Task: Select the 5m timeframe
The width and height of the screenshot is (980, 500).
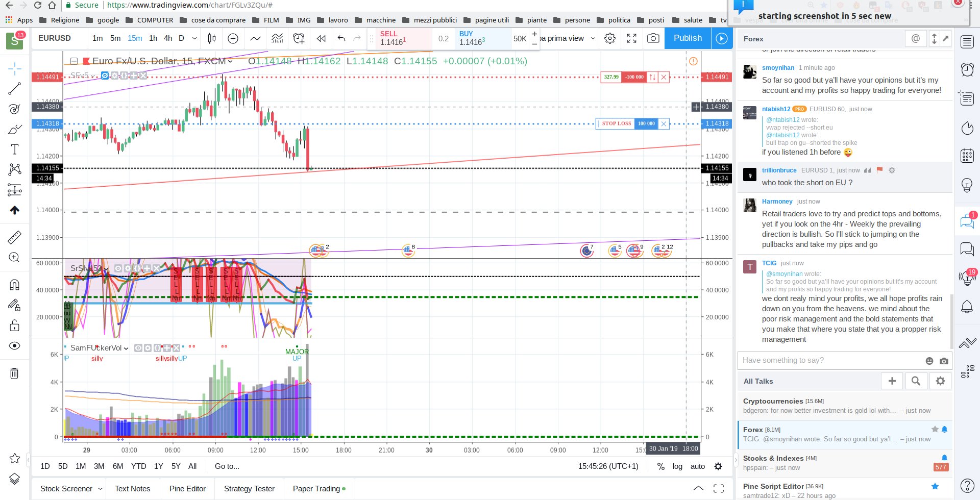Action: coord(115,38)
